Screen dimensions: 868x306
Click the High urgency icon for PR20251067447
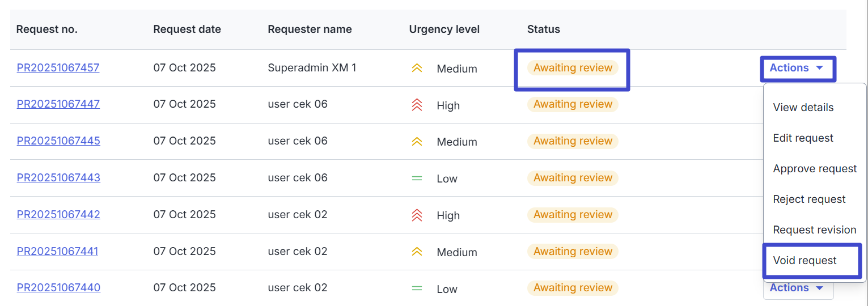tap(417, 105)
